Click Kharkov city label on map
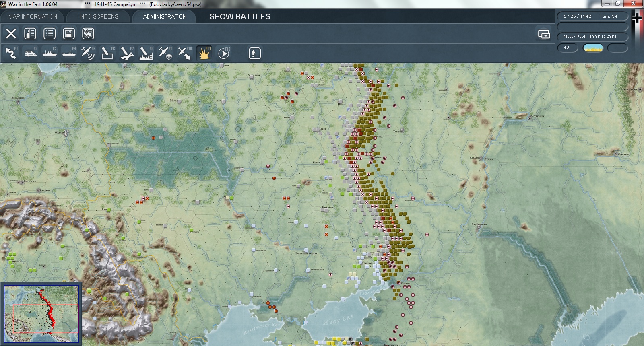This screenshot has width=644, height=346. [328, 208]
